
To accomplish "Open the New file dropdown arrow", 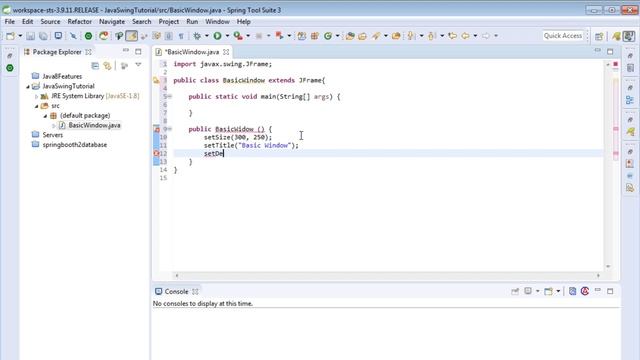I will [x=20, y=36].
